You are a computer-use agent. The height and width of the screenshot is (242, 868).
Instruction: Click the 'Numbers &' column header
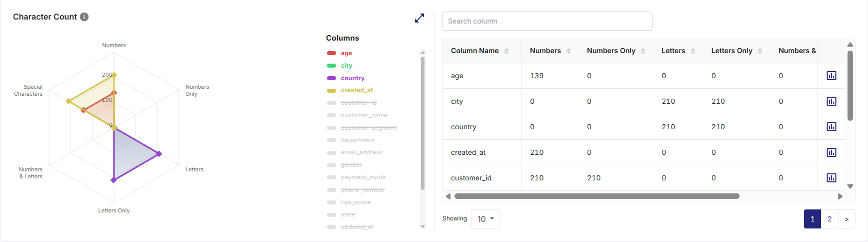[797, 51]
